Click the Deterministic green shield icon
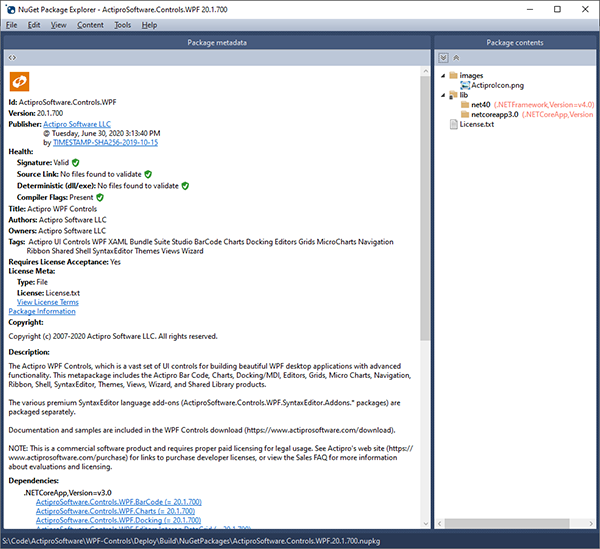This screenshot has height=549, width=600. [185, 186]
